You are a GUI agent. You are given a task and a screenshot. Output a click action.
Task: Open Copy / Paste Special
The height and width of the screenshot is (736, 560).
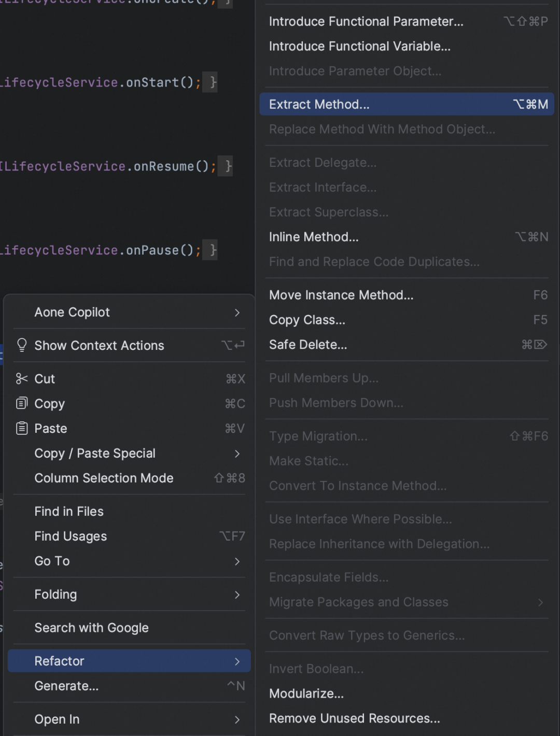coord(129,454)
